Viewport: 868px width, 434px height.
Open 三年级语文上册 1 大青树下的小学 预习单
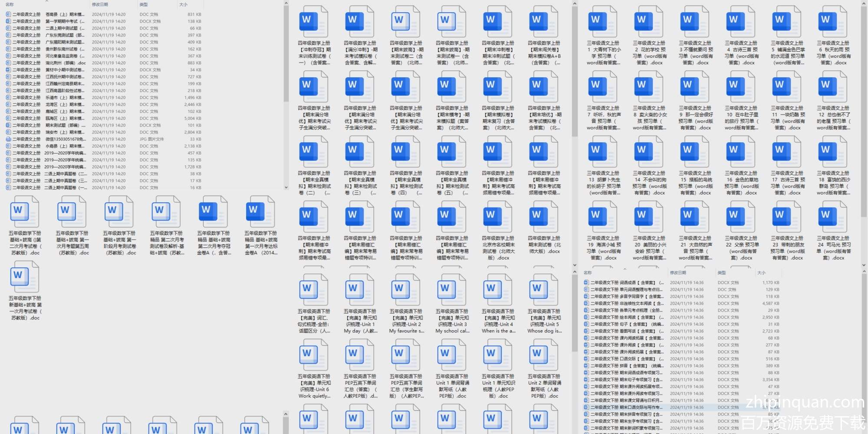(603, 21)
